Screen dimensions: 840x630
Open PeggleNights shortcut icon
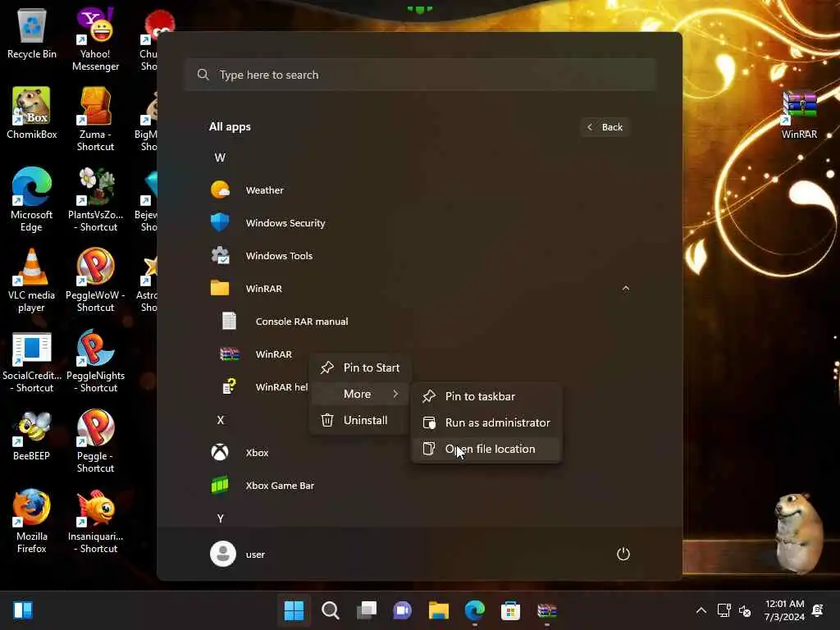point(95,361)
